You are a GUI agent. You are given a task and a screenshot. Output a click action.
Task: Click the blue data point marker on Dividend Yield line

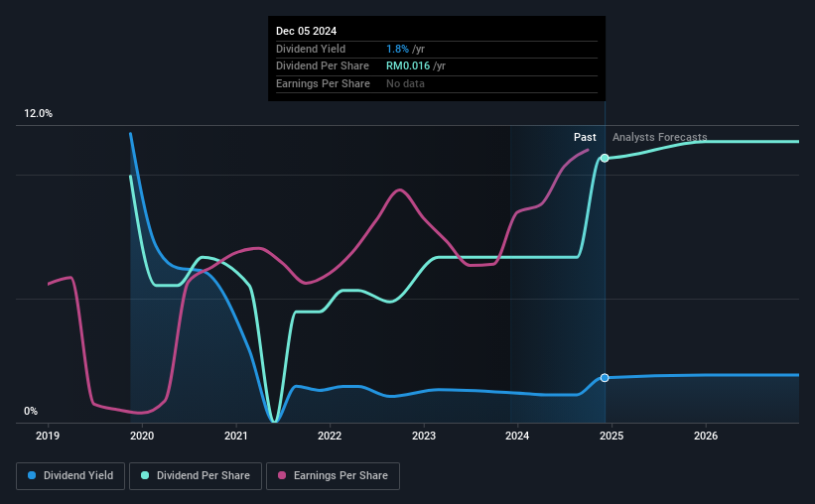pos(605,378)
